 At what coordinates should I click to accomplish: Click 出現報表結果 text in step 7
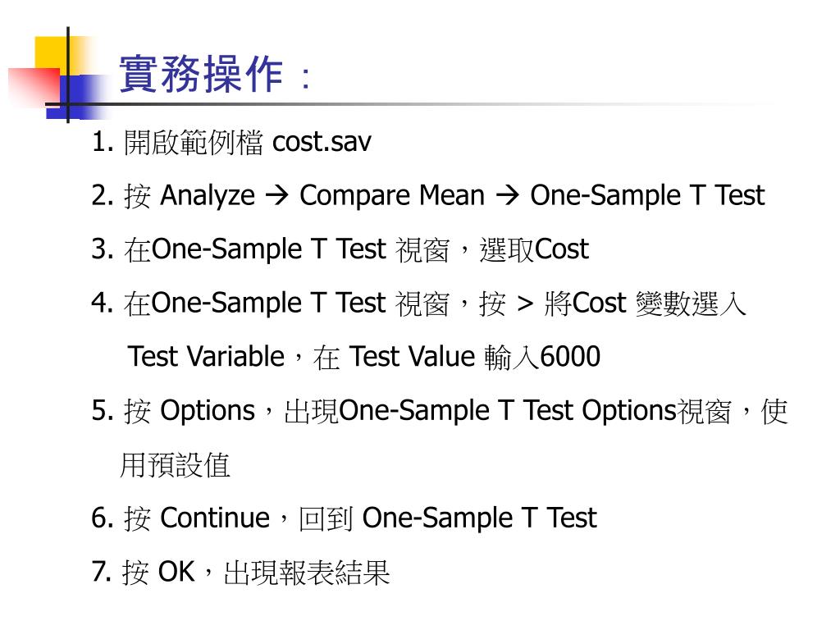[307, 572]
